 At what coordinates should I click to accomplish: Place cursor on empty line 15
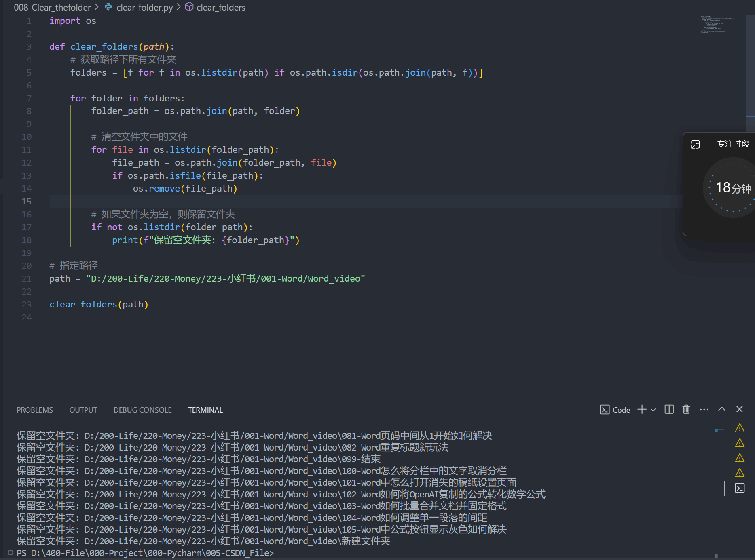click(x=243, y=201)
